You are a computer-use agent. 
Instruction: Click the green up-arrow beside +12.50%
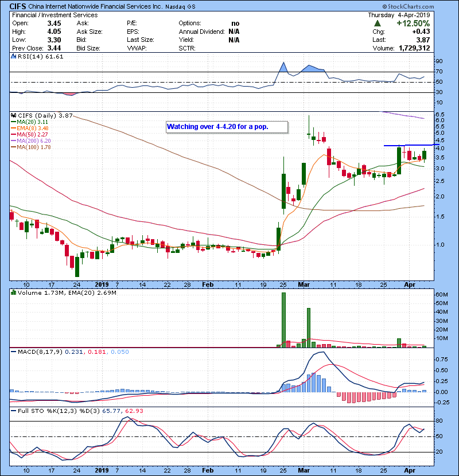point(378,24)
